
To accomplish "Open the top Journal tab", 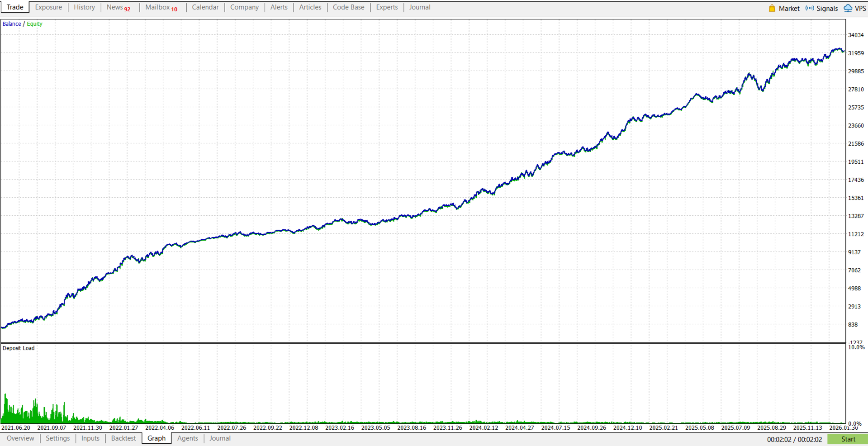I will click(x=419, y=7).
